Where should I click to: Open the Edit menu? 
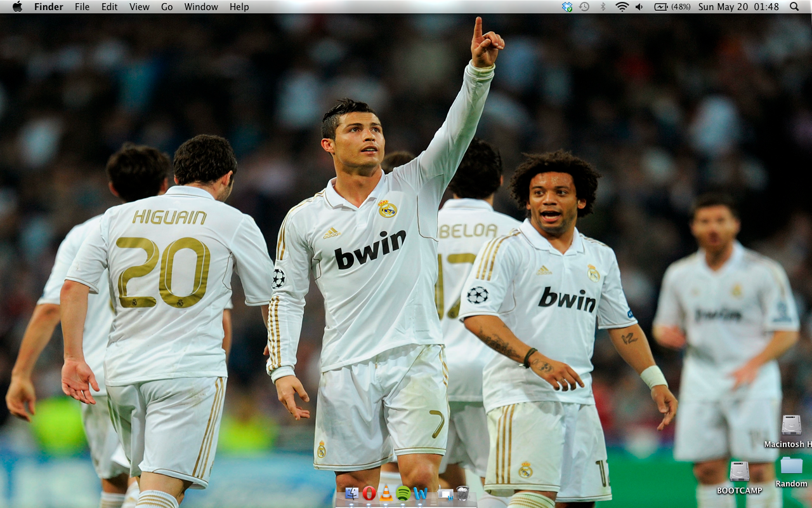pyautogui.click(x=109, y=7)
